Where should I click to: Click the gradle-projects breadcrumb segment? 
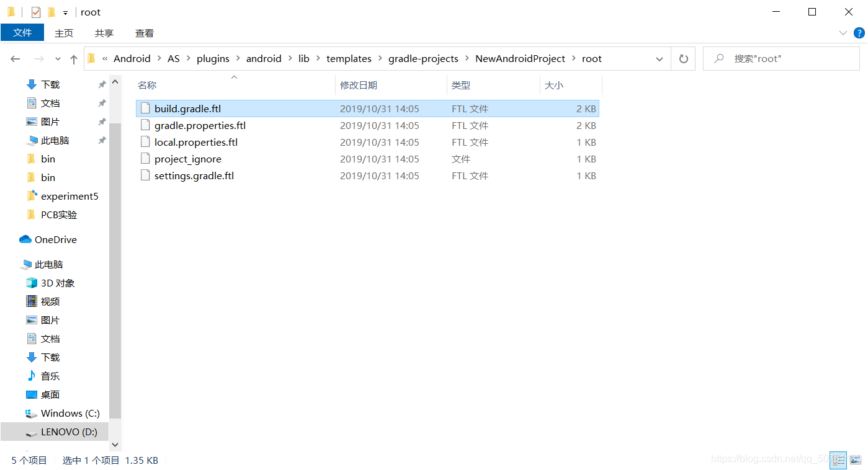click(x=423, y=58)
